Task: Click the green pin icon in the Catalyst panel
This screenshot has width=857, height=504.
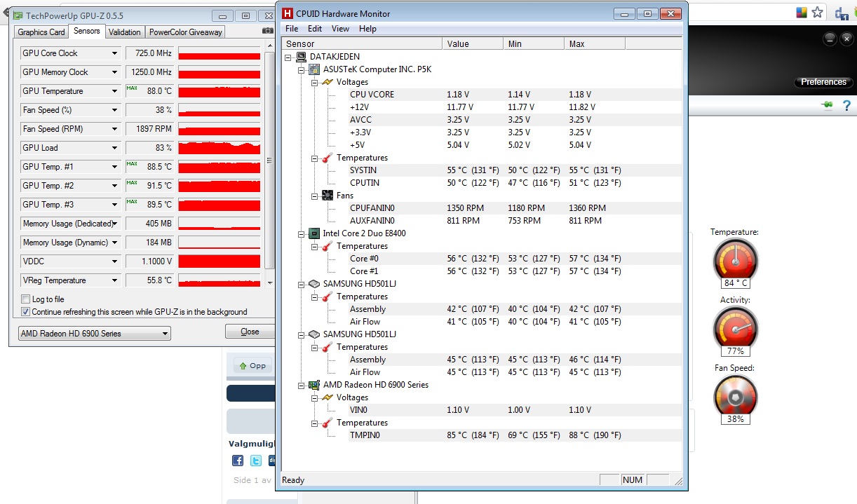Action: (828, 106)
